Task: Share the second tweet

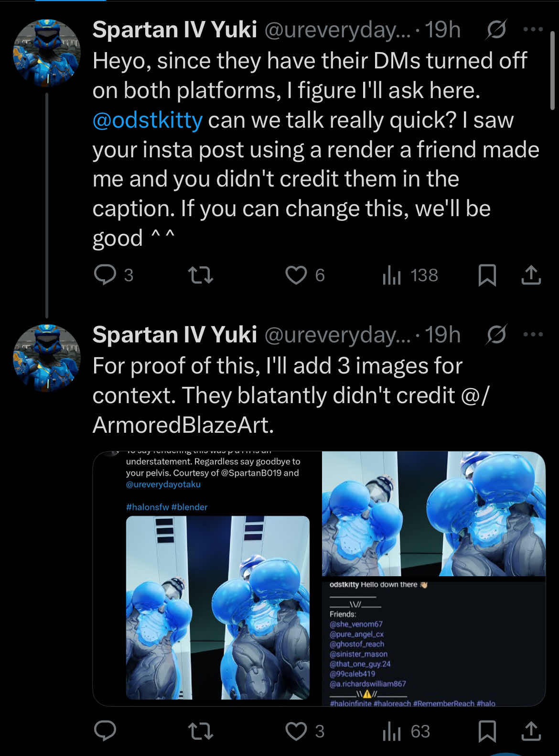Action: pyautogui.click(x=531, y=731)
